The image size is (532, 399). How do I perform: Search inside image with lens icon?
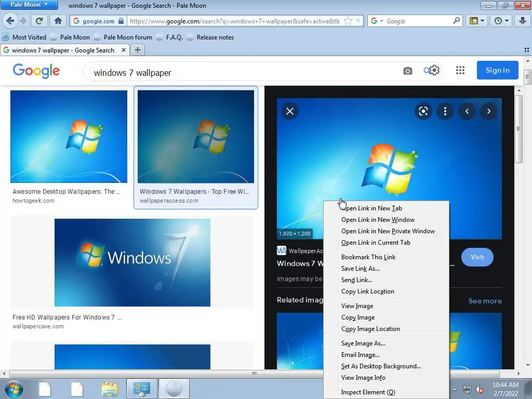click(423, 111)
